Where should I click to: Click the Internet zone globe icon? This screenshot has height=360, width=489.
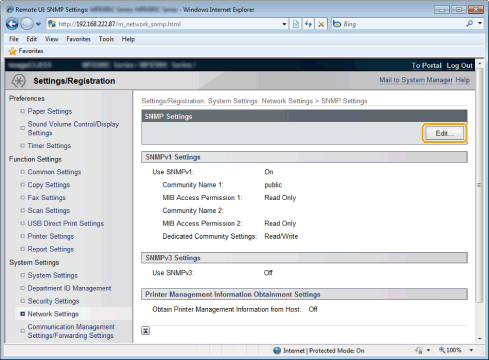(x=277, y=351)
